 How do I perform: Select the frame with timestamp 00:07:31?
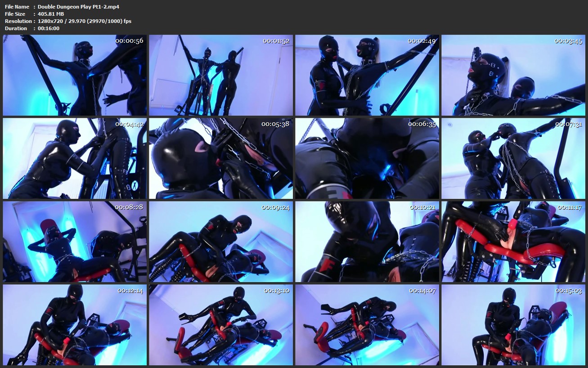(x=513, y=158)
